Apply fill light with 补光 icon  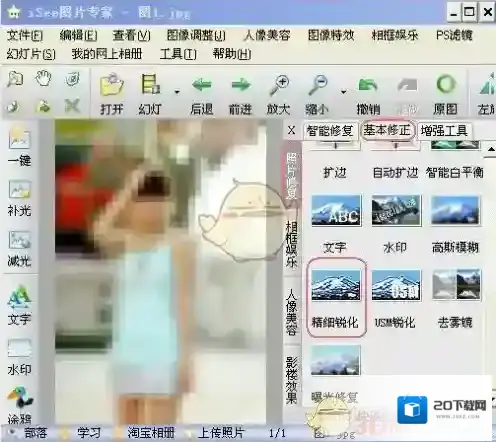coord(19,190)
